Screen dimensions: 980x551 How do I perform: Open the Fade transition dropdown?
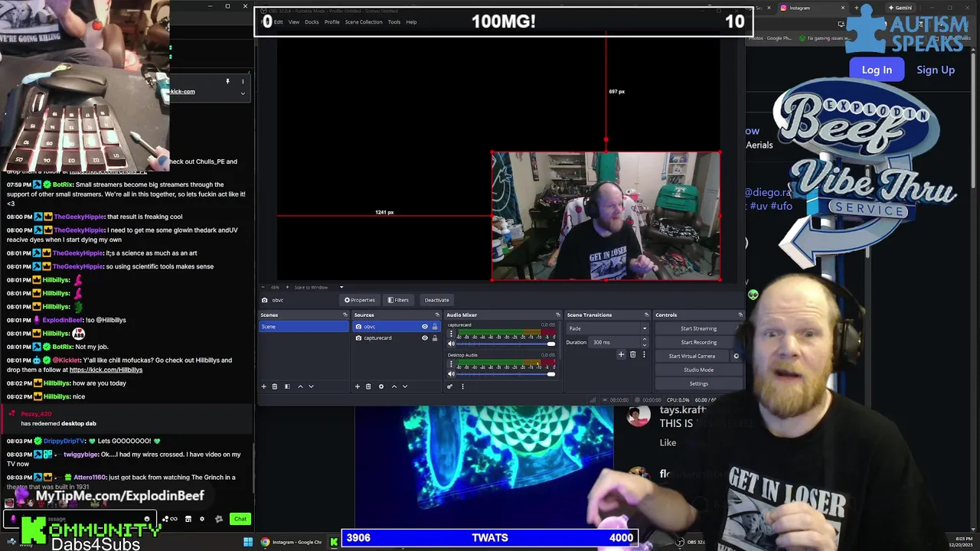click(x=608, y=328)
